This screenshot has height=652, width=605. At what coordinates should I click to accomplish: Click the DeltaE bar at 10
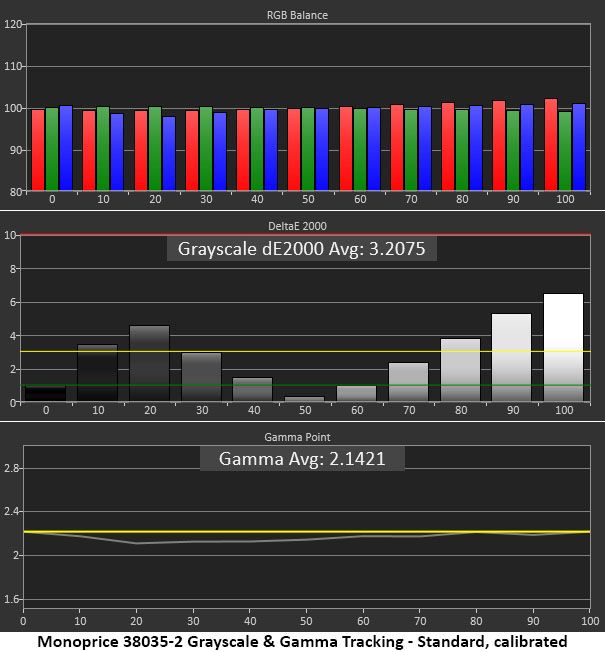click(x=98, y=373)
